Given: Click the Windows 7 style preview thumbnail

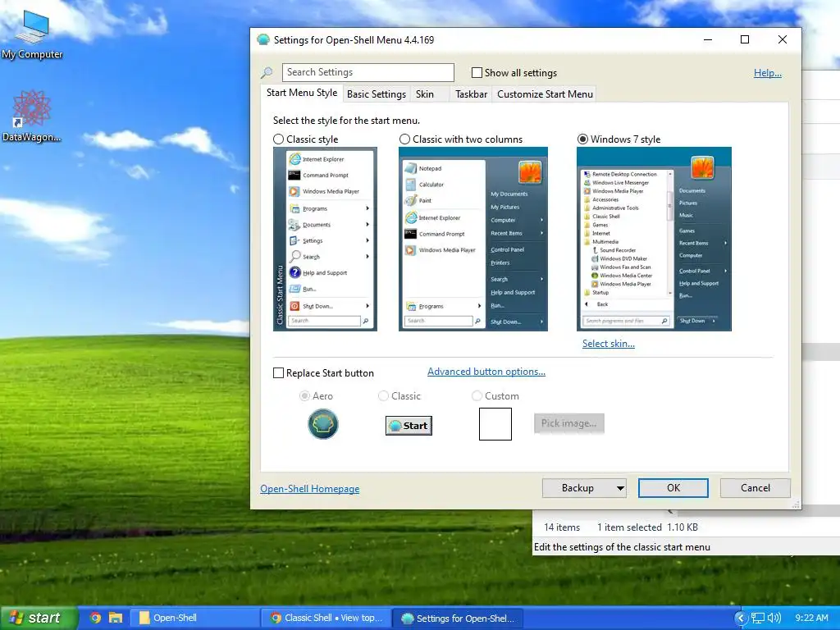Looking at the screenshot, I should click(654, 239).
